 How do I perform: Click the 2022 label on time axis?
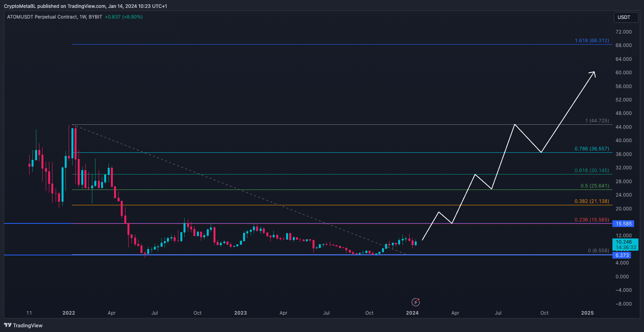click(x=69, y=313)
